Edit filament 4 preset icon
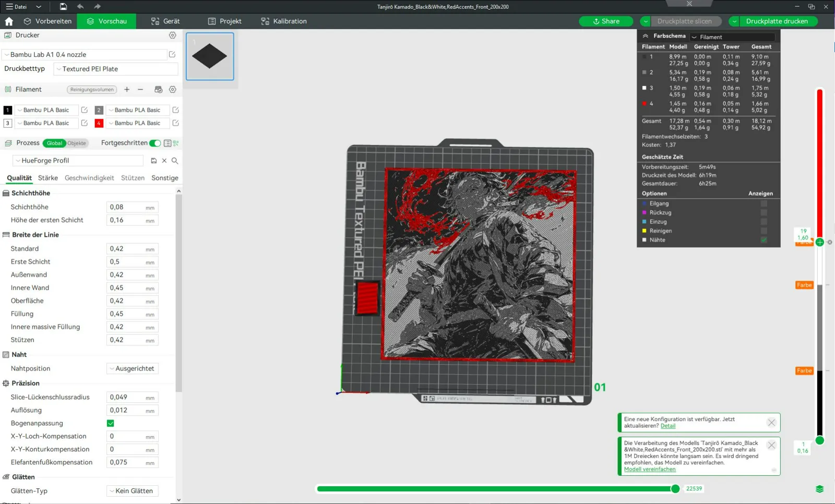Image resolution: width=835 pixels, height=504 pixels. [176, 123]
